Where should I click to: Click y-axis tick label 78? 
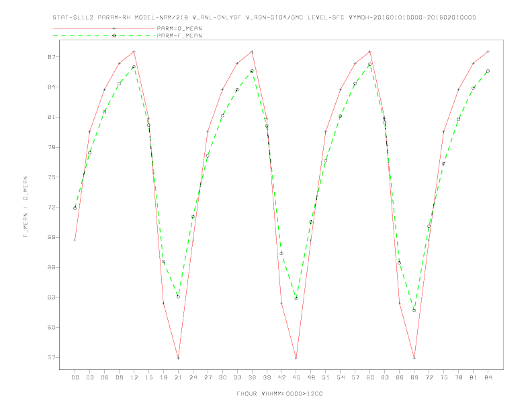pyautogui.click(x=51, y=147)
